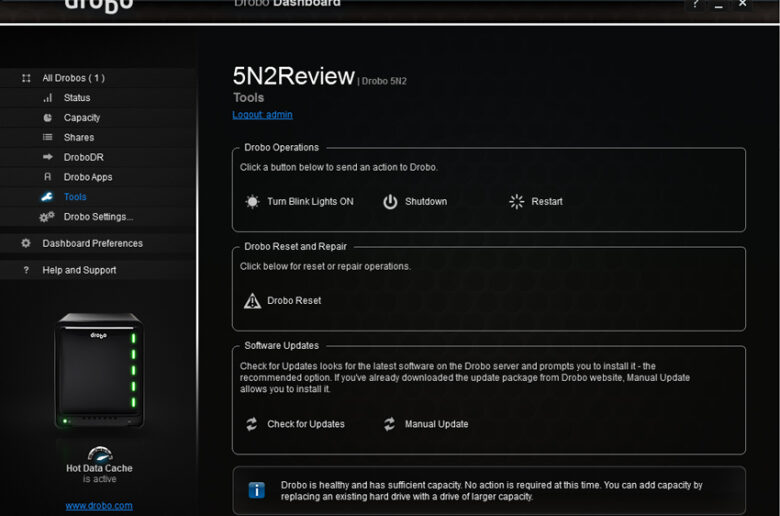Image resolution: width=780 pixels, height=516 pixels.
Task: Click the Help and Support question icon
Action: pos(26,270)
